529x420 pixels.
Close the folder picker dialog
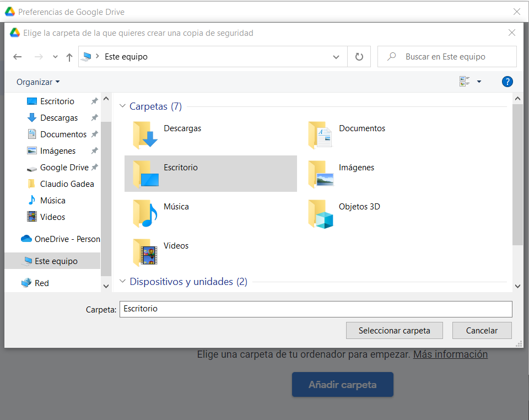pos(512,33)
